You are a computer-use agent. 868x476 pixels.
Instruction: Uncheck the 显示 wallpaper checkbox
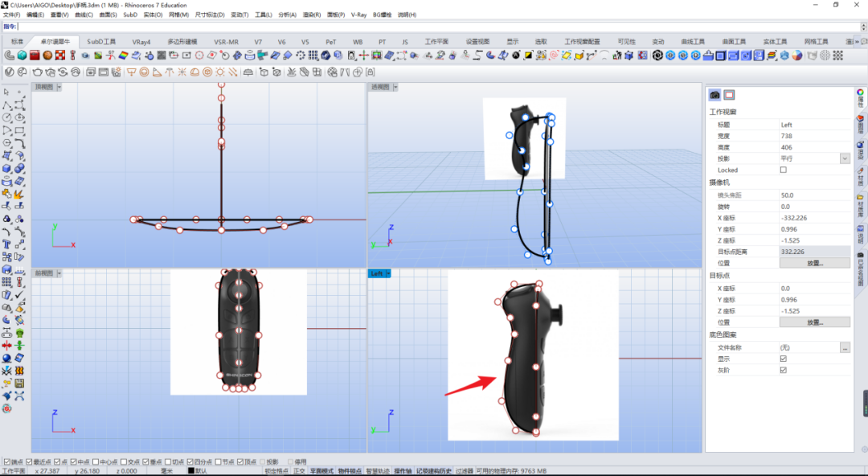click(x=784, y=359)
